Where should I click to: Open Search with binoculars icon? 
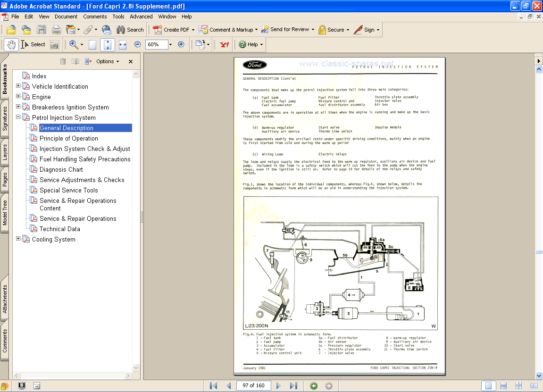[130, 30]
